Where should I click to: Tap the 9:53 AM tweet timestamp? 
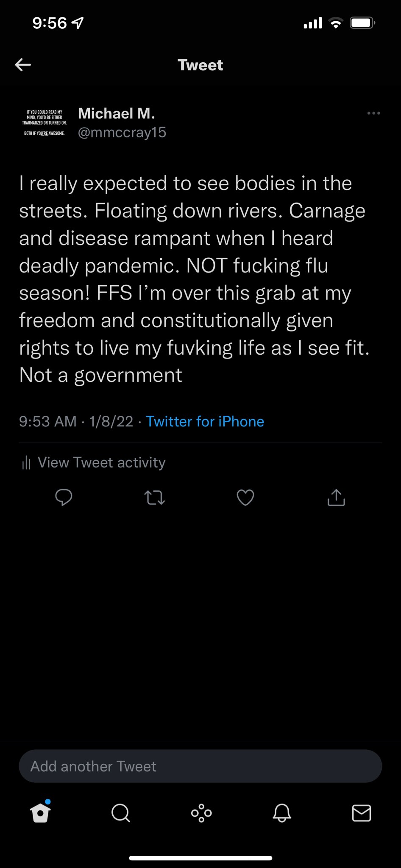pos(48,421)
